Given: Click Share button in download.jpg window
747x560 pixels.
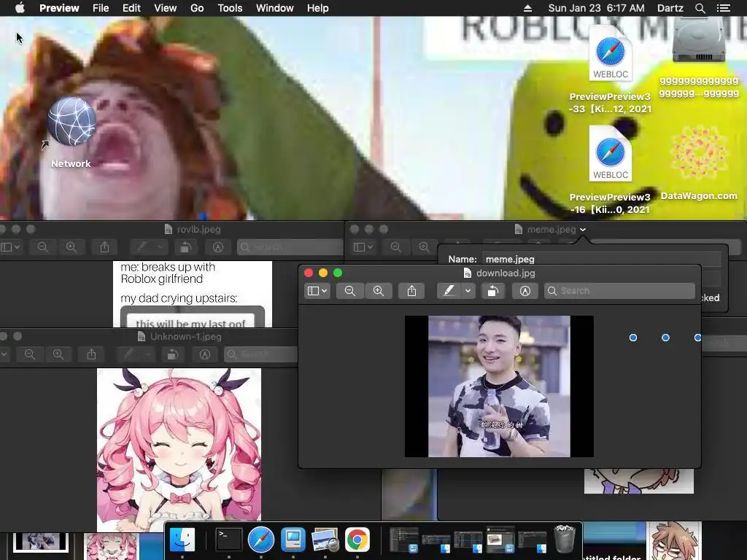Looking at the screenshot, I should point(411,291).
